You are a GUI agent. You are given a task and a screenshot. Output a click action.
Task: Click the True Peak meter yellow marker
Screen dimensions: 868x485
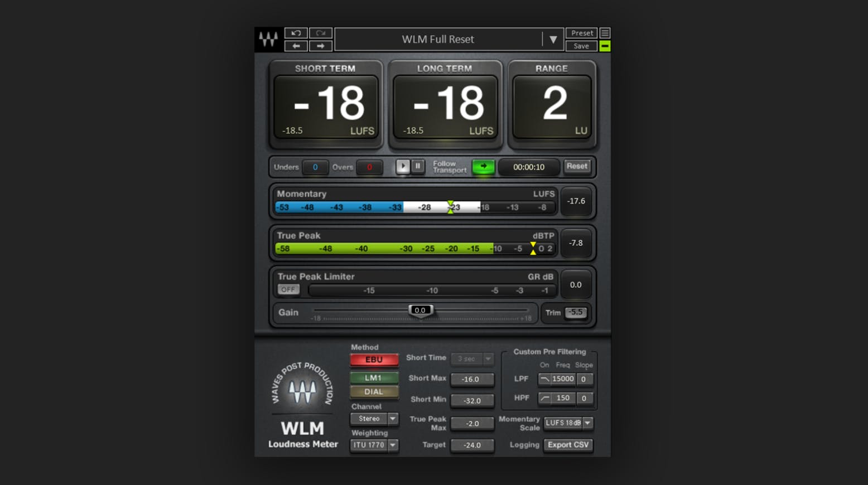point(533,249)
